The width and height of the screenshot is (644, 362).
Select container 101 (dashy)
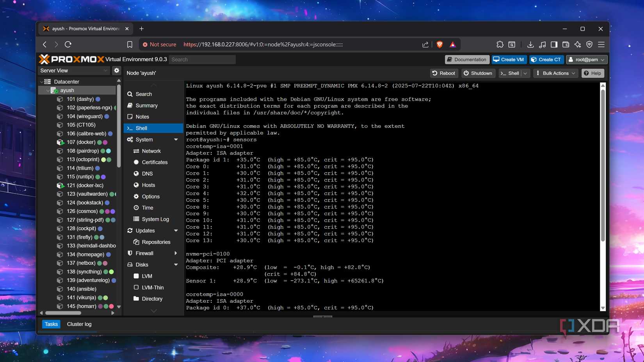pos(80,99)
